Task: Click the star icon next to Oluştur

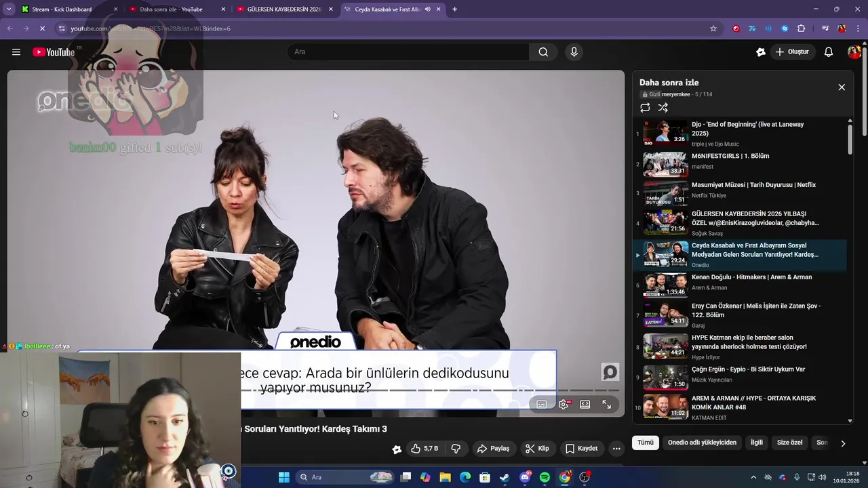Action: (761, 52)
